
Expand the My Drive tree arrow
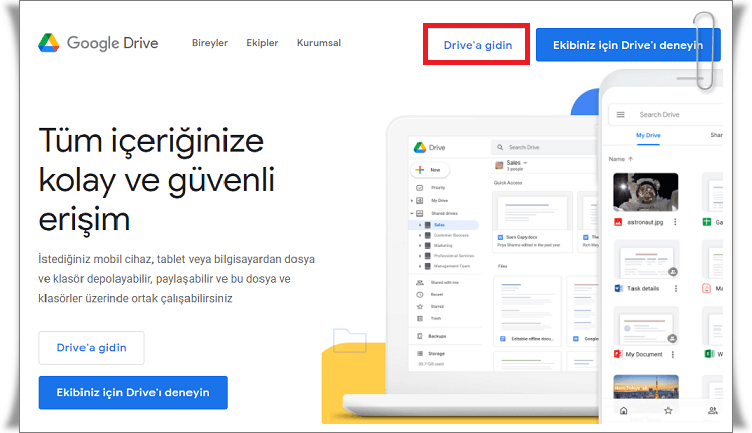[412, 200]
